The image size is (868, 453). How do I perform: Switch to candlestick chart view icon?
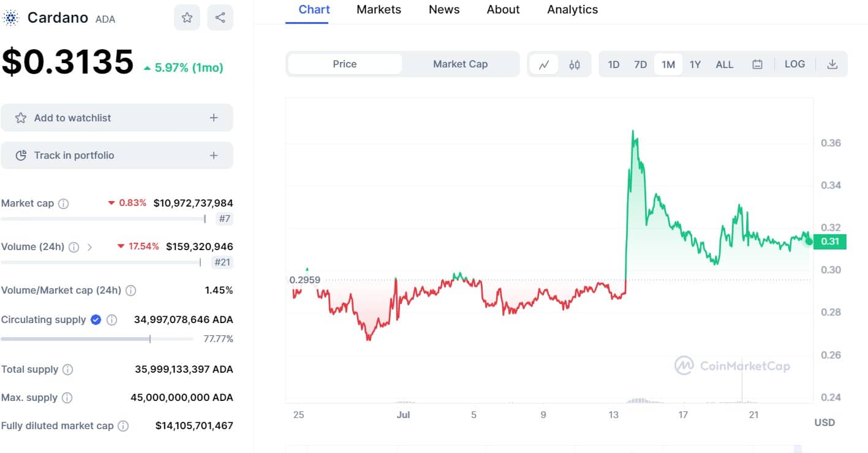tap(575, 64)
